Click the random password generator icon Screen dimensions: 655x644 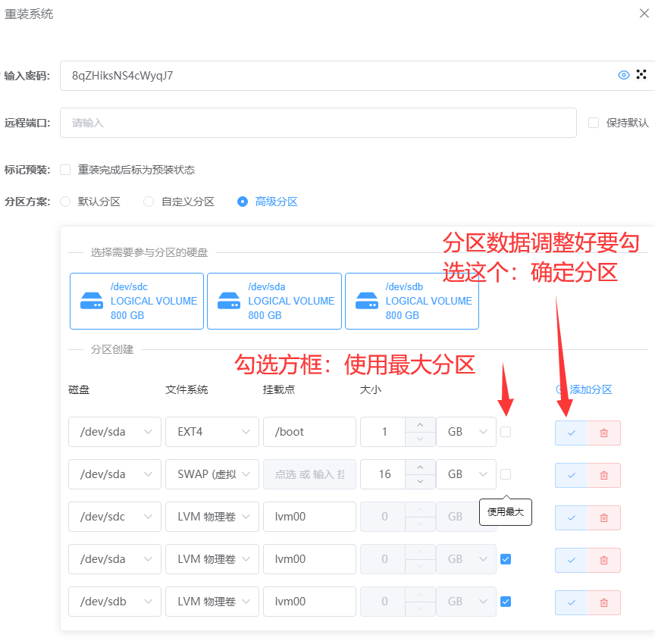[x=641, y=74]
